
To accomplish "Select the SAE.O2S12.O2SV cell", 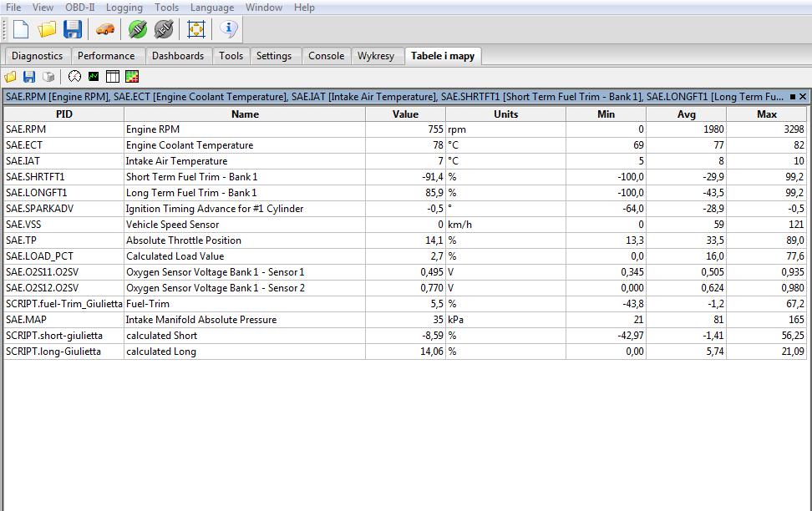I will 64,288.
